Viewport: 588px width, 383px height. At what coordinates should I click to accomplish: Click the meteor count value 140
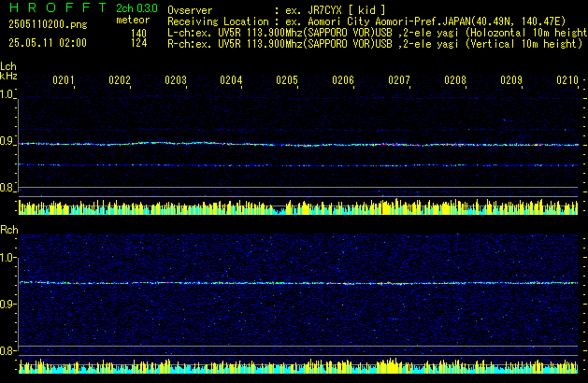pos(138,33)
